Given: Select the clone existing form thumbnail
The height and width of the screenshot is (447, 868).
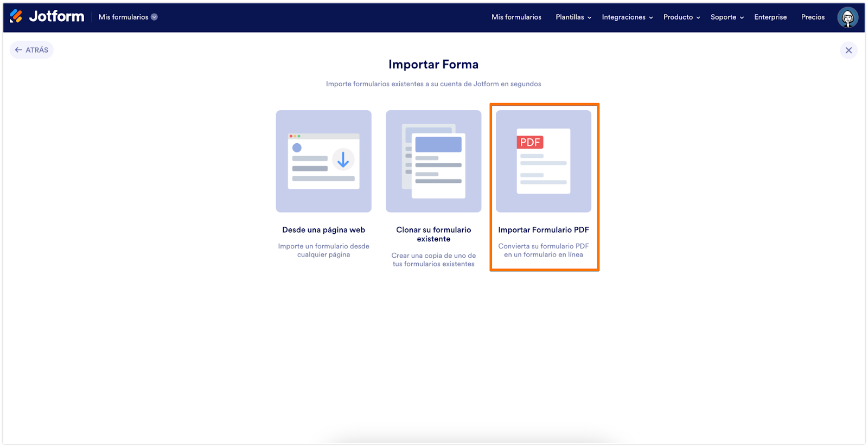Looking at the screenshot, I should pos(433,161).
